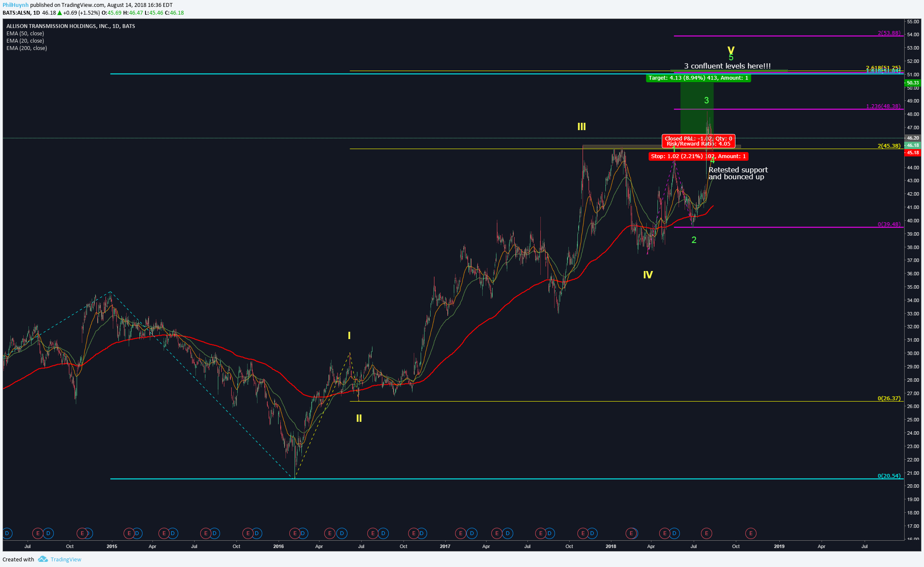Click the red Stop 1.02 (2.21%) label
Viewport: 924px width, 567px height.
pyautogui.click(x=698, y=156)
